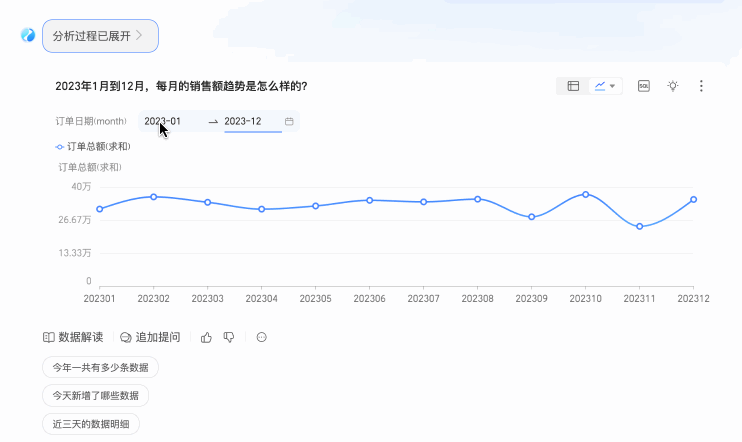The height and width of the screenshot is (442, 742).
Task: Give a thumbs up rating
Action: tap(206, 337)
